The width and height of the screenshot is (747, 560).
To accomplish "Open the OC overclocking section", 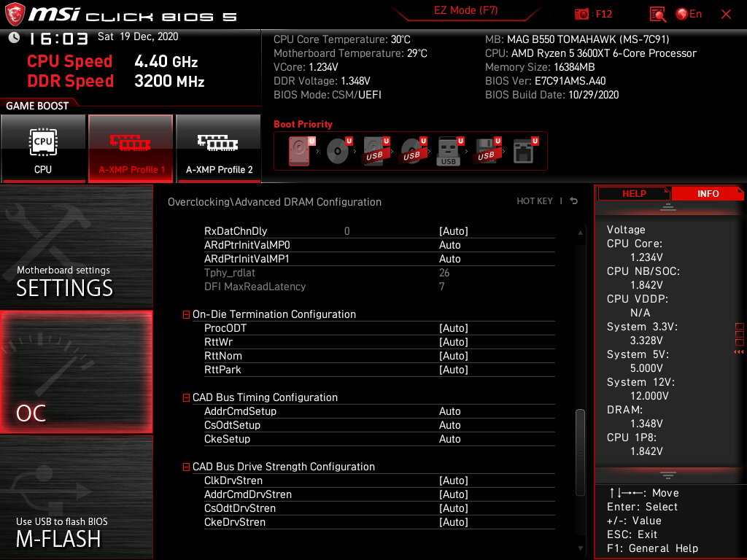I will pos(76,372).
